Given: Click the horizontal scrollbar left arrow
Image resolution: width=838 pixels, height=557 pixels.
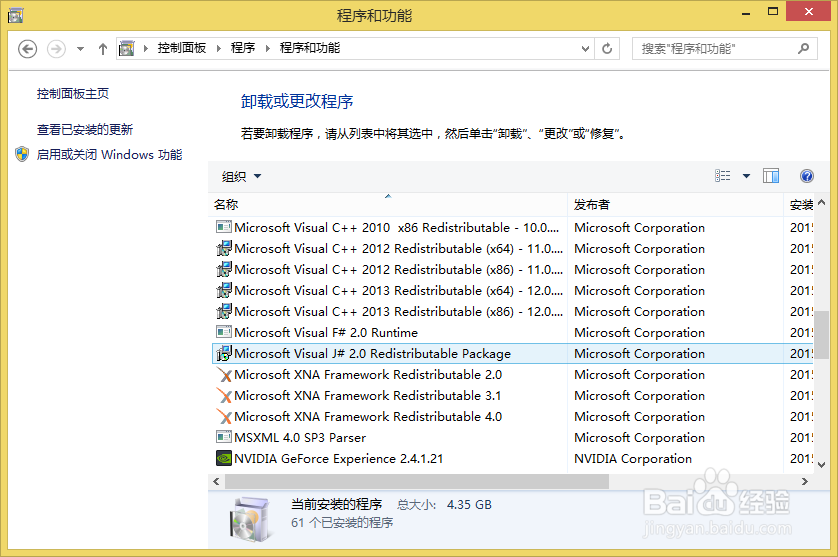Looking at the screenshot, I should (216, 482).
